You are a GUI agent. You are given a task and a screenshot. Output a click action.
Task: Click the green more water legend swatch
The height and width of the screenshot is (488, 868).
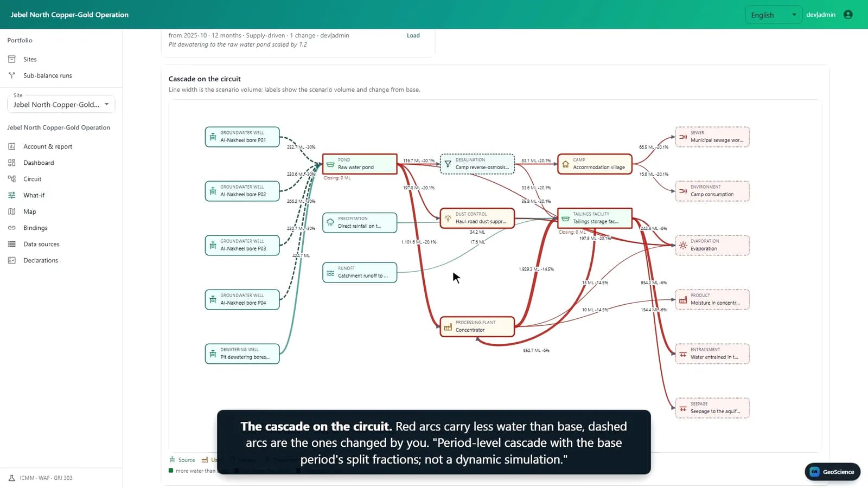coord(171,471)
